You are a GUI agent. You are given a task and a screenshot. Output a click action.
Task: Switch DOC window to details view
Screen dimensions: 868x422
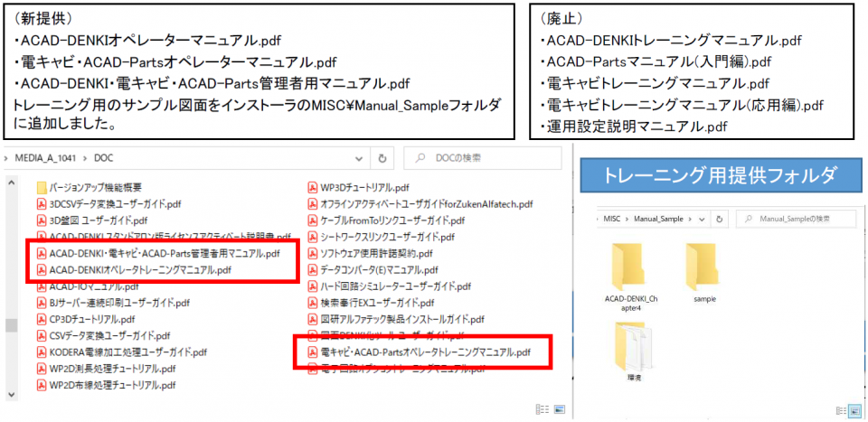[542, 410]
